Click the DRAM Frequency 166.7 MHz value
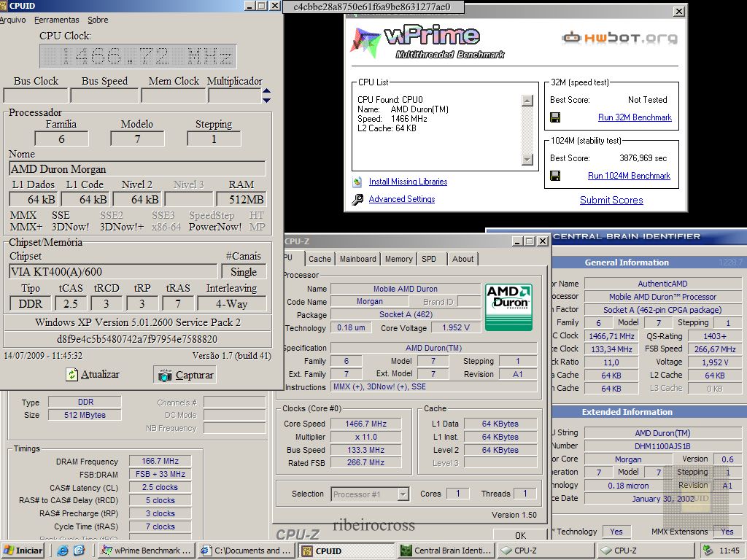Screen dimensions: 747x560 click(160, 461)
